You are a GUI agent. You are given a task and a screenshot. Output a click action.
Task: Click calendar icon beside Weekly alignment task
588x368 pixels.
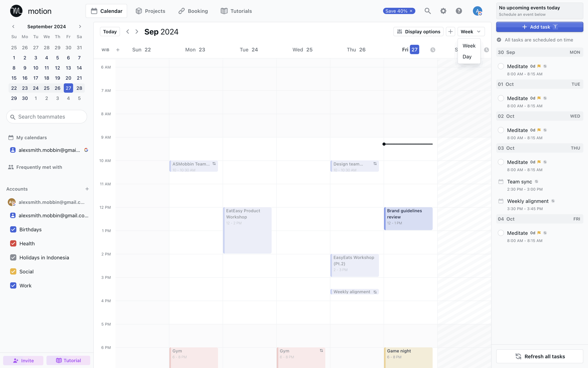coord(501,201)
